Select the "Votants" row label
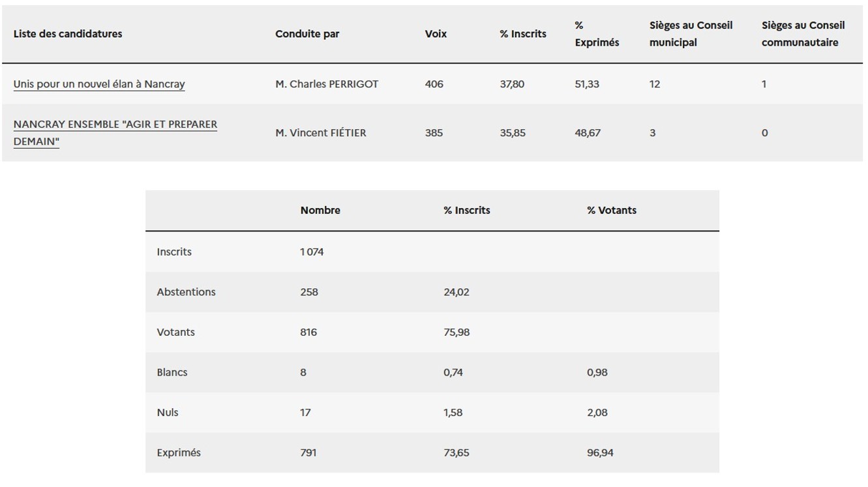Image resolution: width=868 pixels, height=487 pixels. click(175, 332)
